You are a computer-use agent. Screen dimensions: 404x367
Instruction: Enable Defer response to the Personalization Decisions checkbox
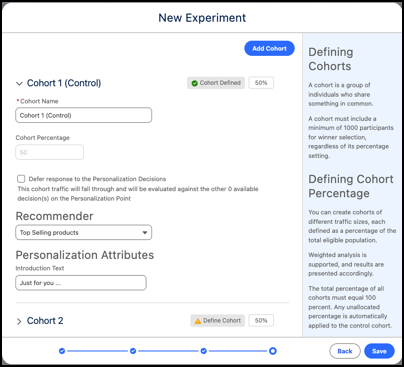click(x=21, y=179)
